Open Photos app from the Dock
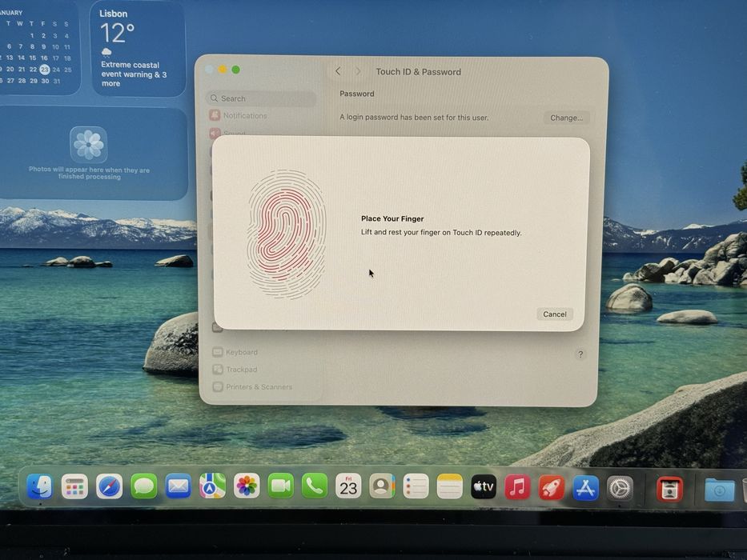The width and height of the screenshot is (747, 560). [247, 486]
